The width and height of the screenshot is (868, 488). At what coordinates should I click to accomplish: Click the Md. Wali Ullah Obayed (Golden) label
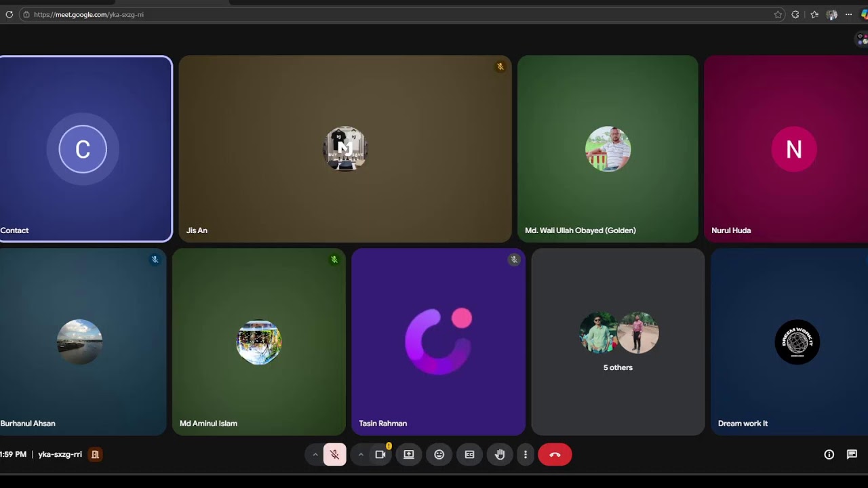(580, 230)
